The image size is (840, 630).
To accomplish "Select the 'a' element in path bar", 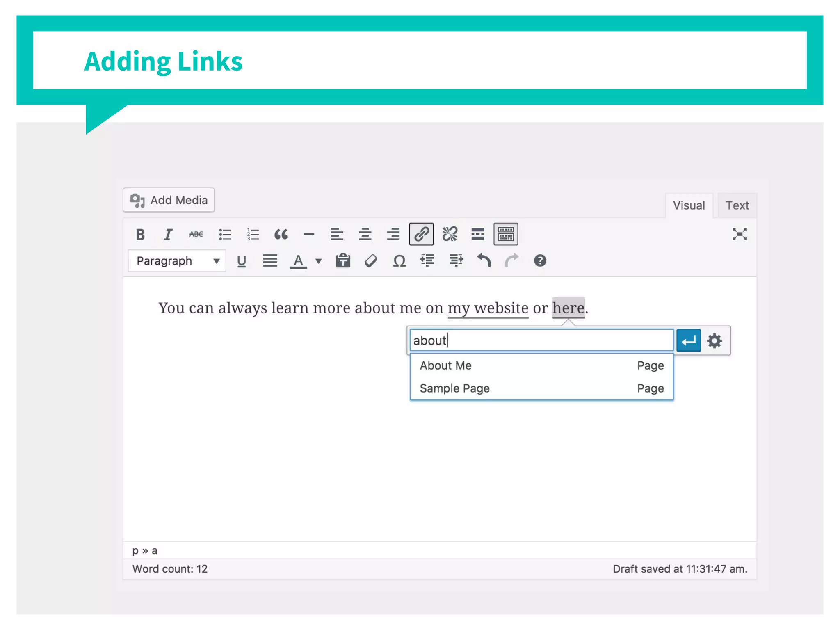I will 154,551.
